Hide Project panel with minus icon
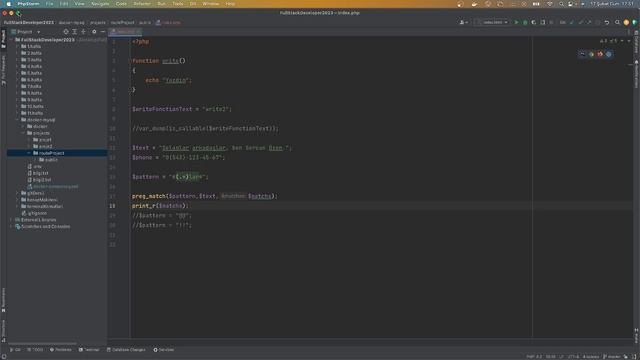This screenshot has height=360, width=640. pos(102,31)
